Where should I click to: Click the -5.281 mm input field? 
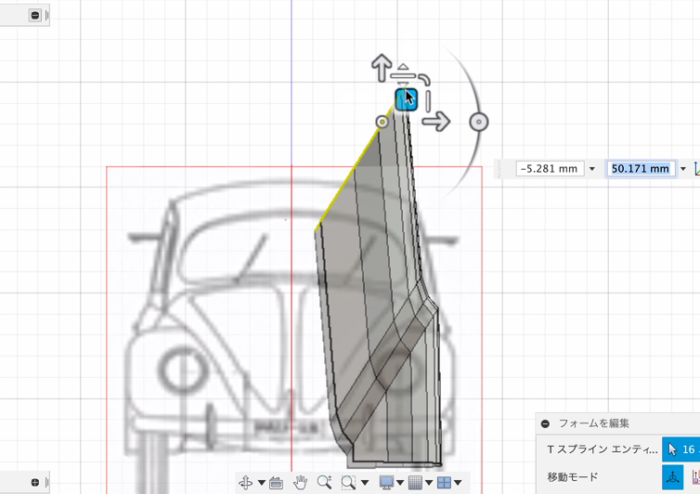[549, 169]
